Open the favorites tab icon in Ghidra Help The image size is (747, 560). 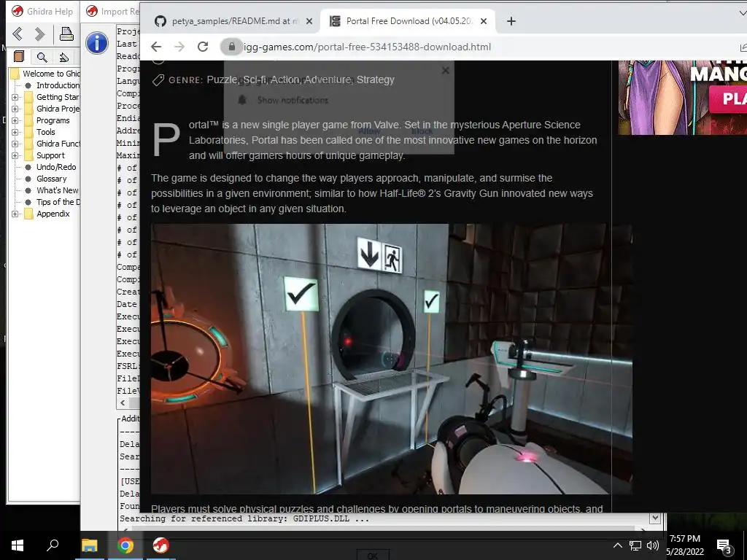point(64,57)
